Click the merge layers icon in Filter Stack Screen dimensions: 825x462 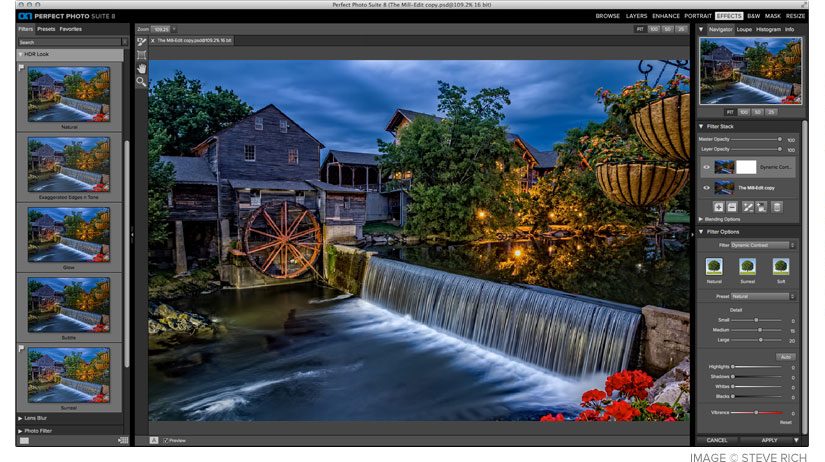(x=761, y=207)
